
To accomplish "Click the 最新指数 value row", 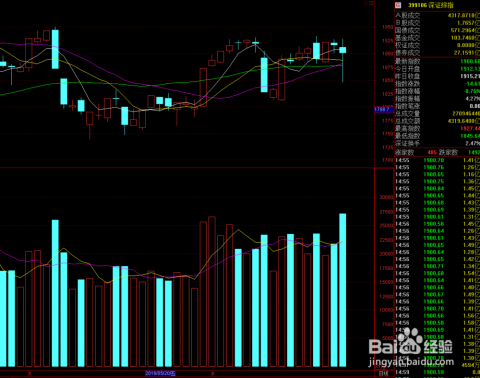I will (437, 61).
